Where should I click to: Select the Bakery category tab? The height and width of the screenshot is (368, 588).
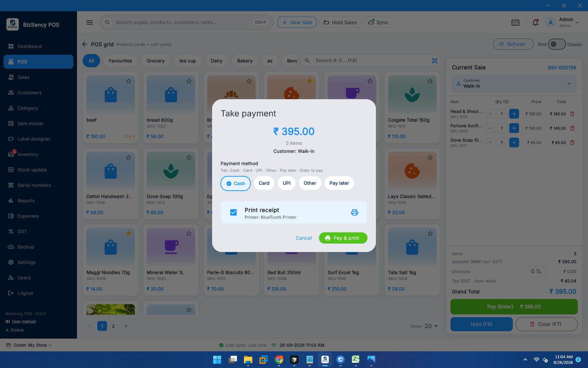(x=245, y=61)
